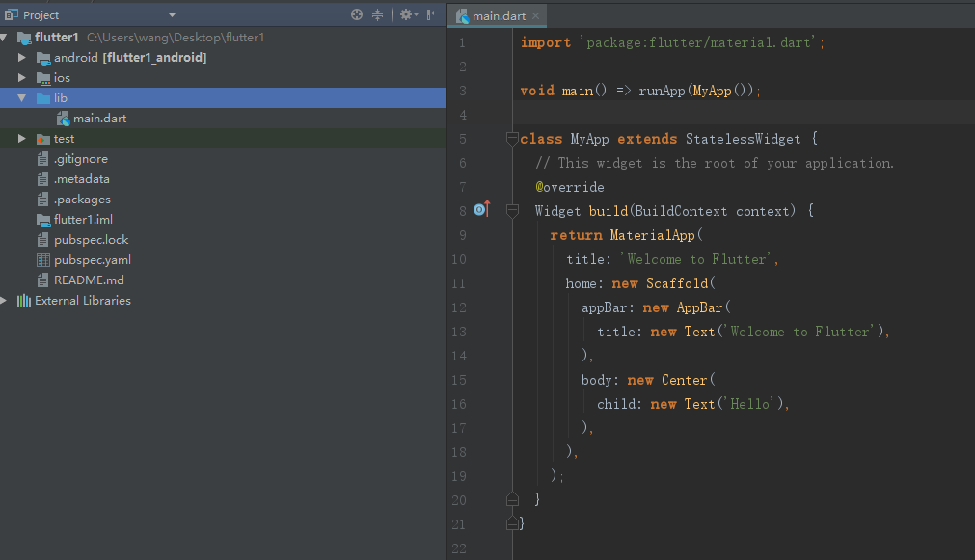
Task: Click the 'Scaffold' text on line 11
Action: [677, 283]
